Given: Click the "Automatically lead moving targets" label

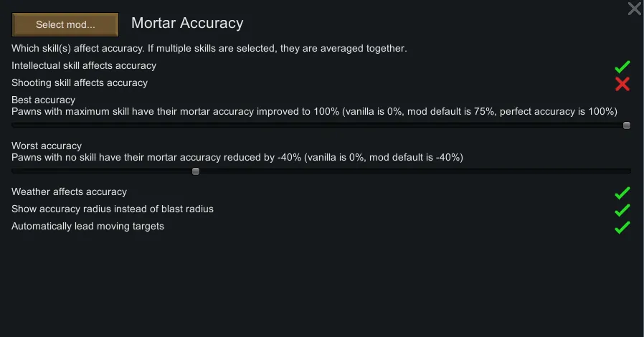Looking at the screenshot, I should tap(87, 226).
